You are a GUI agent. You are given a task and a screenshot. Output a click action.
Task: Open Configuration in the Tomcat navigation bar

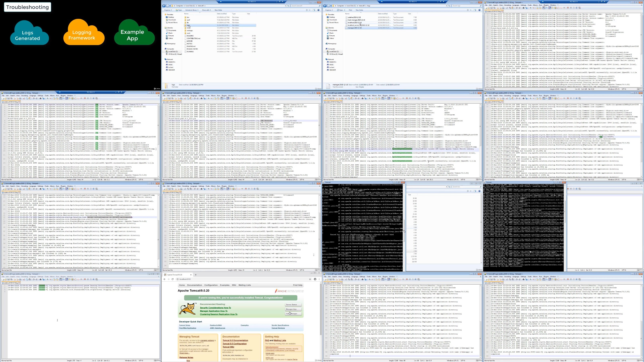pos(211,285)
